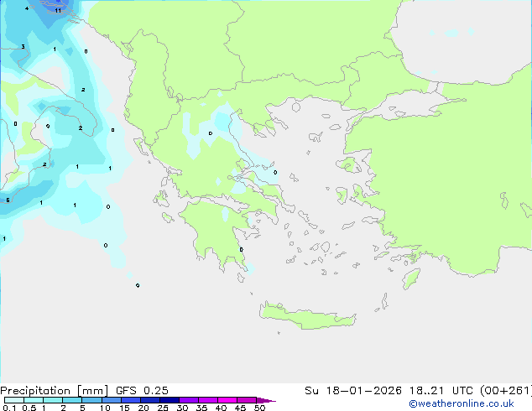Screen dimensions: 532x411
Task: Pick the 10–15 mm blue legend swatch
Action: (x=111, y=400)
